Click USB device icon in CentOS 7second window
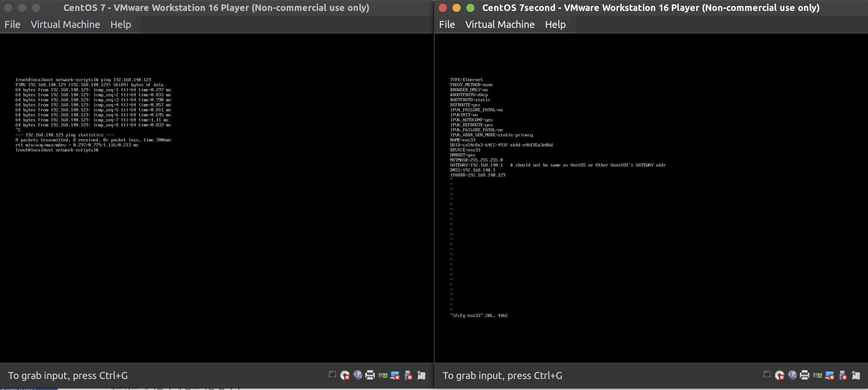 [843, 375]
